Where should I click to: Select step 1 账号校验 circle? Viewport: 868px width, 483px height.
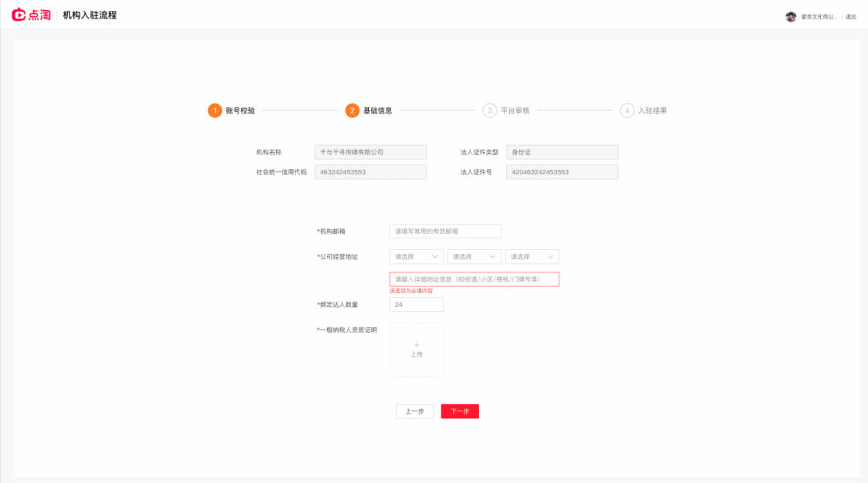click(x=214, y=110)
